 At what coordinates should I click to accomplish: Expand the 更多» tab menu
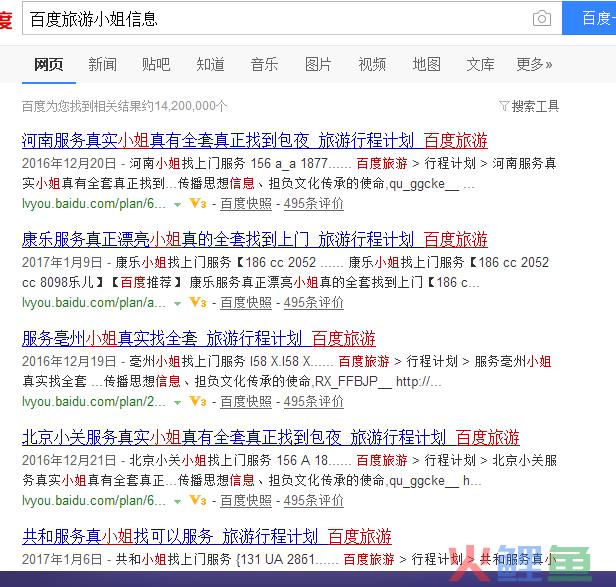pyautogui.click(x=534, y=64)
